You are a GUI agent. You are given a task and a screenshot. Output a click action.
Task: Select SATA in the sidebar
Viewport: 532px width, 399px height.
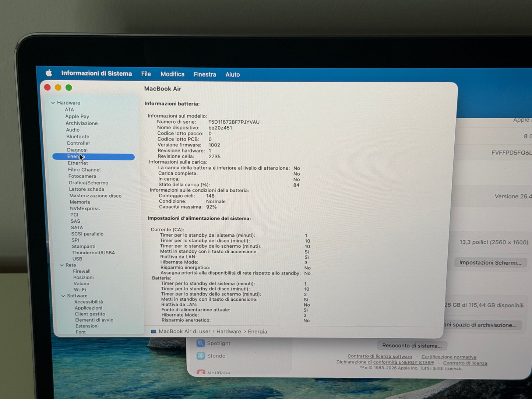tap(77, 227)
